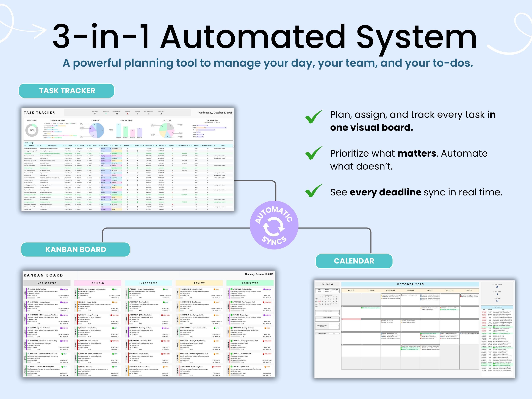Toggle Important checkbox for Website Audit row
The height and width of the screenshot is (399, 532).
[128, 209]
